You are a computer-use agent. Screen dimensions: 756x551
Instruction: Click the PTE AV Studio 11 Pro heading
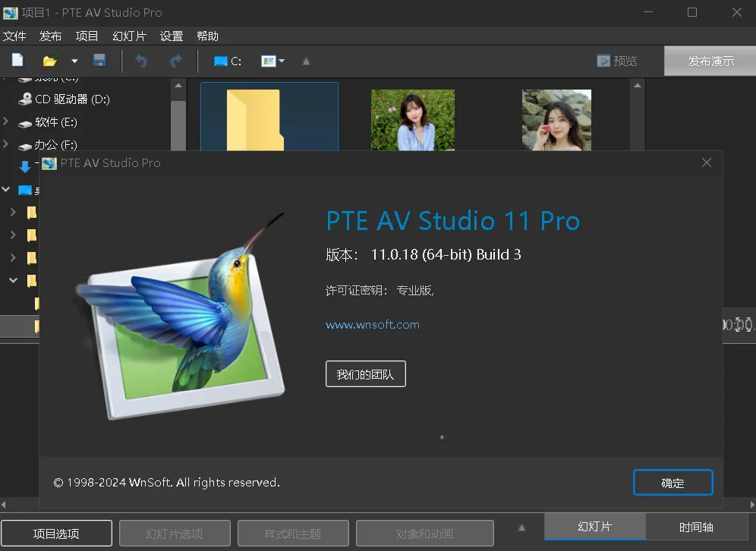pyautogui.click(x=452, y=221)
